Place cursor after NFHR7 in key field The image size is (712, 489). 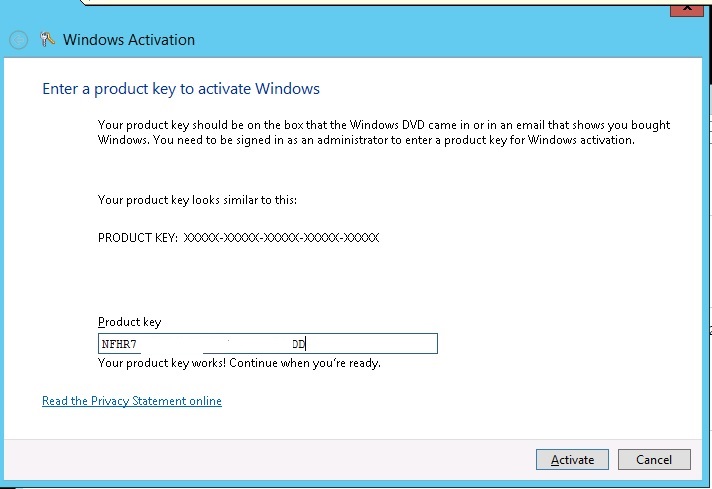click(x=136, y=344)
